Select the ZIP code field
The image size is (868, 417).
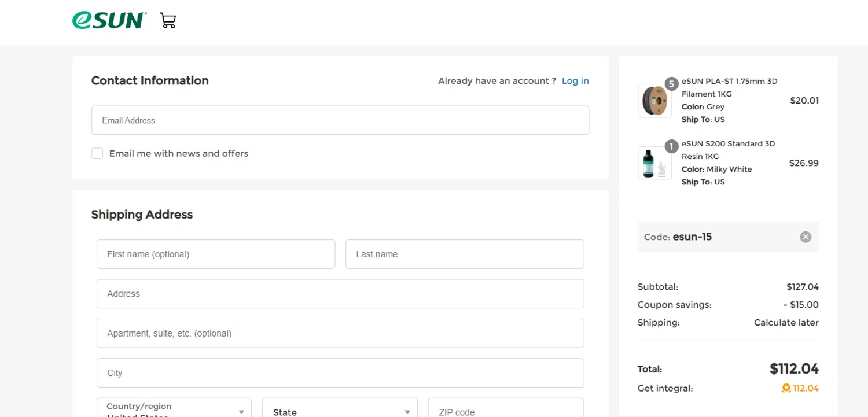tap(505, 407)
